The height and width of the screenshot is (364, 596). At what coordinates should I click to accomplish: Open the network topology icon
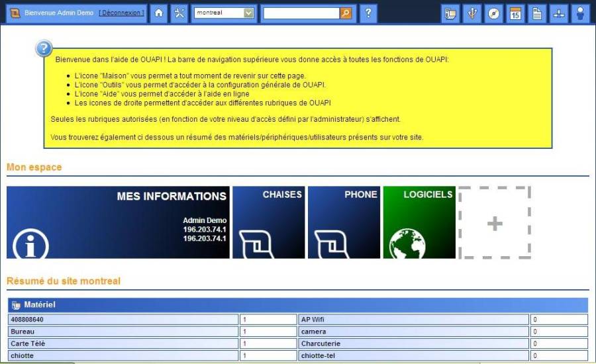[558, 14]
